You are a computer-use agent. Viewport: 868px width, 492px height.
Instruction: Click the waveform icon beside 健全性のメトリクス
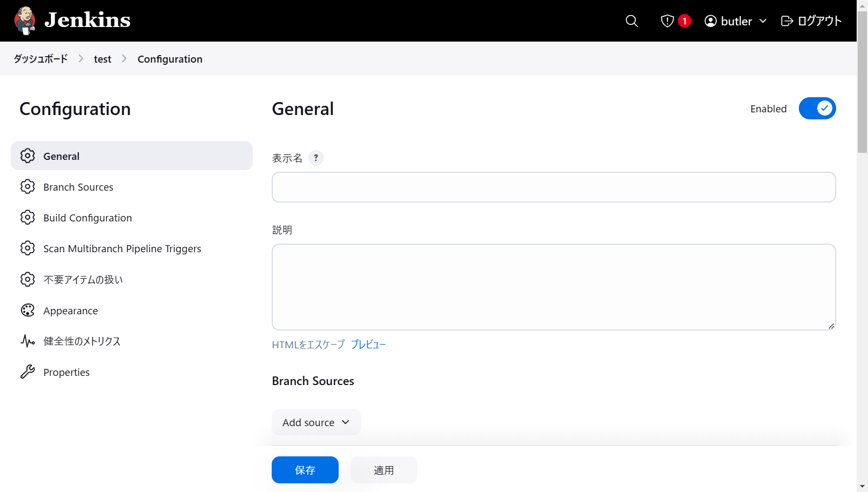pyautogui.click(x=28, y=341)
